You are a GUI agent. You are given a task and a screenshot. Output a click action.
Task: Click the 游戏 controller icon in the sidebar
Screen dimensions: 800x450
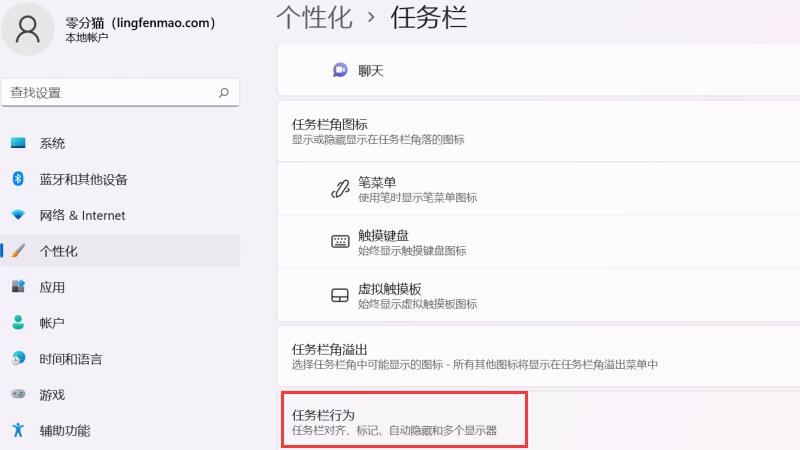click(18, 395)
